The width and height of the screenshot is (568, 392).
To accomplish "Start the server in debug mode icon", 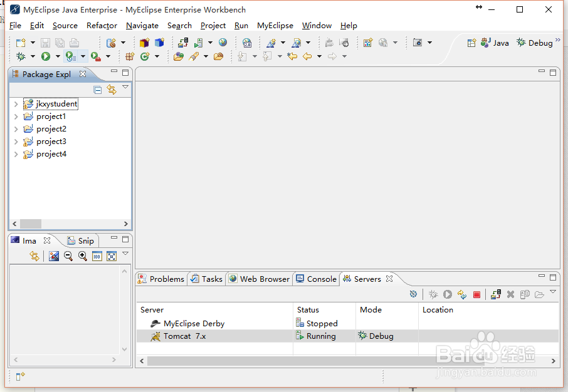I will 433,295.
